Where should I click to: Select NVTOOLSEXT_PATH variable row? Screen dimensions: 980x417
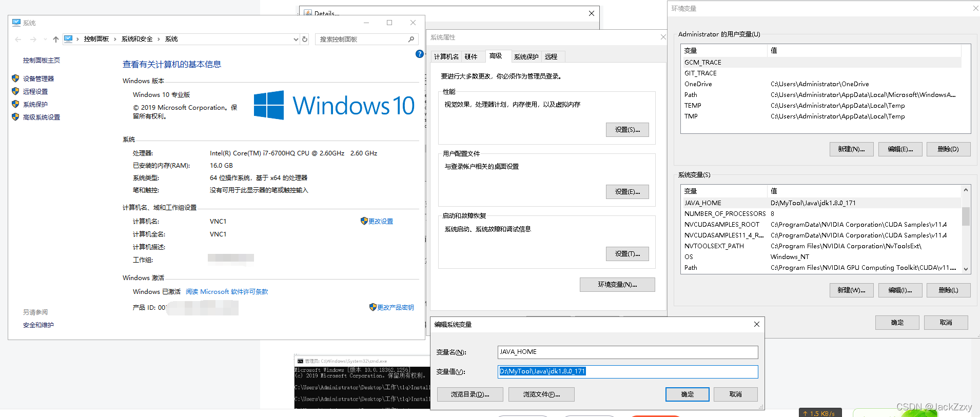(x=822, y=246)
